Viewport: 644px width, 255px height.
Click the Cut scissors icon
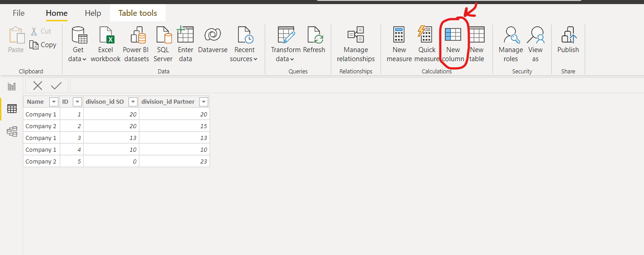[34, 31]
